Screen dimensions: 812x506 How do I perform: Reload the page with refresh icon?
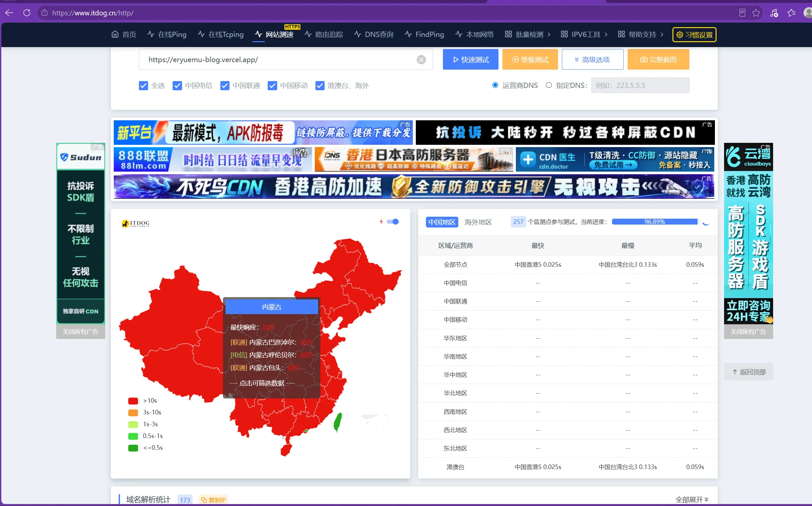coord(27,13)
